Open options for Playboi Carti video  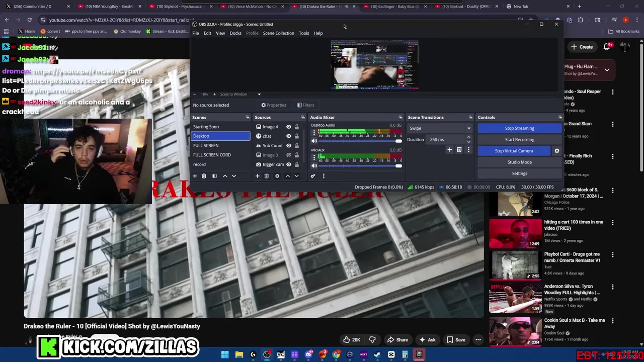pyautogui.click(x=613, y=254)
